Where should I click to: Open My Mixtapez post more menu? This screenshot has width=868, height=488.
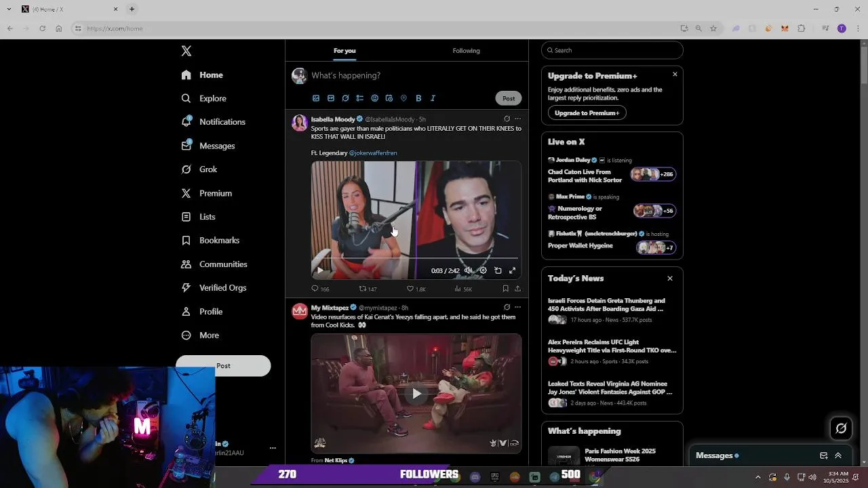point(517,307)
